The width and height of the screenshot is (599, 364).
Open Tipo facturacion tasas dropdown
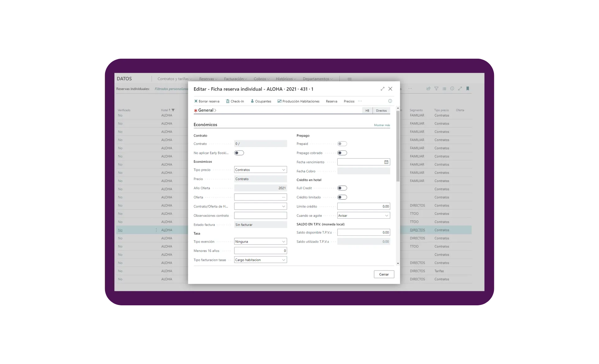click(x=260, y=260)
